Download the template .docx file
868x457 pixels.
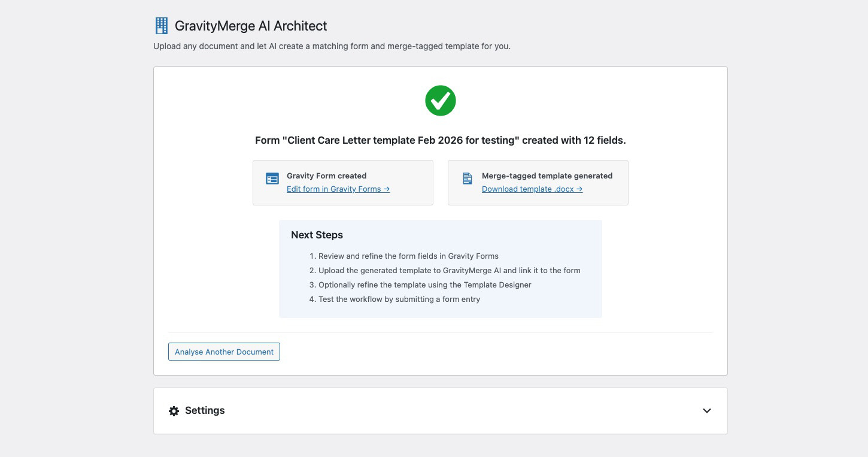coord(532,189)
